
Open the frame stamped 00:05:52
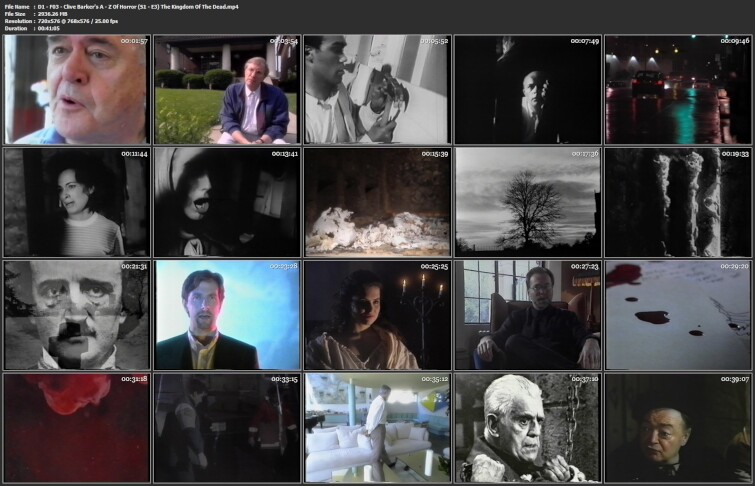pyautogui.click(x=378, y=90)
